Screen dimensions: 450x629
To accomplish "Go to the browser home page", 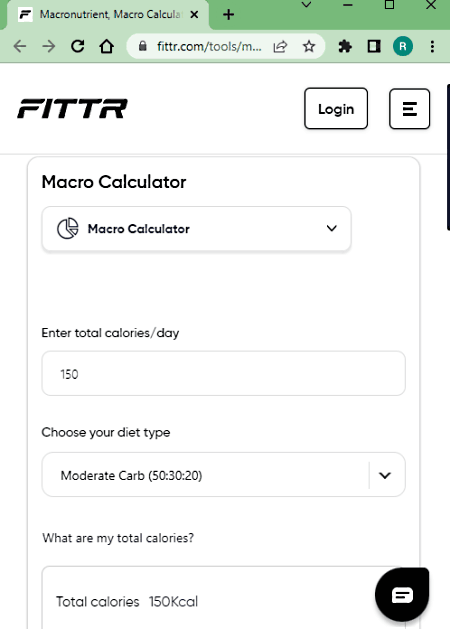I will pyautogui.click(x=106, y=47).
